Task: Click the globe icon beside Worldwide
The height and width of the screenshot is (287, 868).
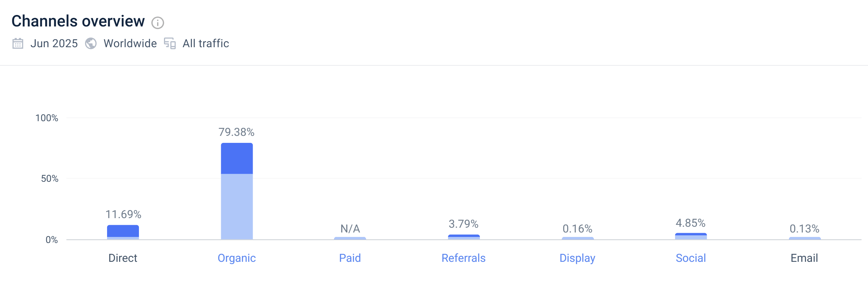Action: 90,43
